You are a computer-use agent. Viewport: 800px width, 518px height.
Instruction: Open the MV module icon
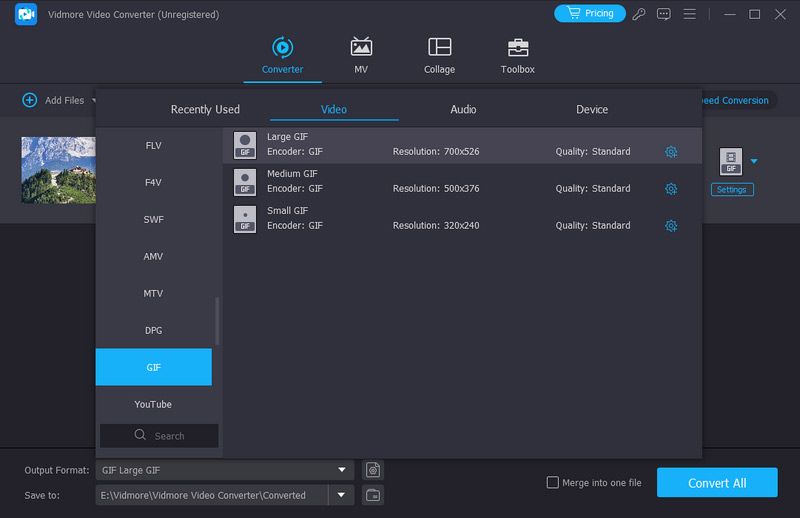coord(361,48)
